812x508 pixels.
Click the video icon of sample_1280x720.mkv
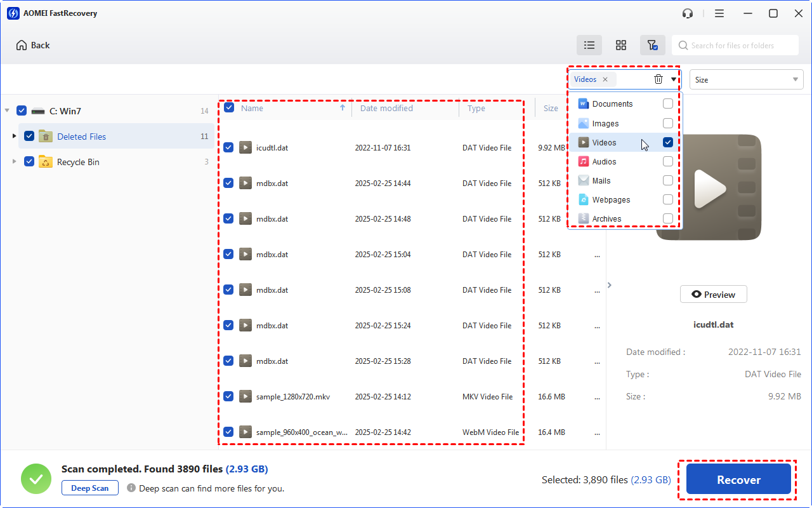pyautogui.click(x=246, y=396)
